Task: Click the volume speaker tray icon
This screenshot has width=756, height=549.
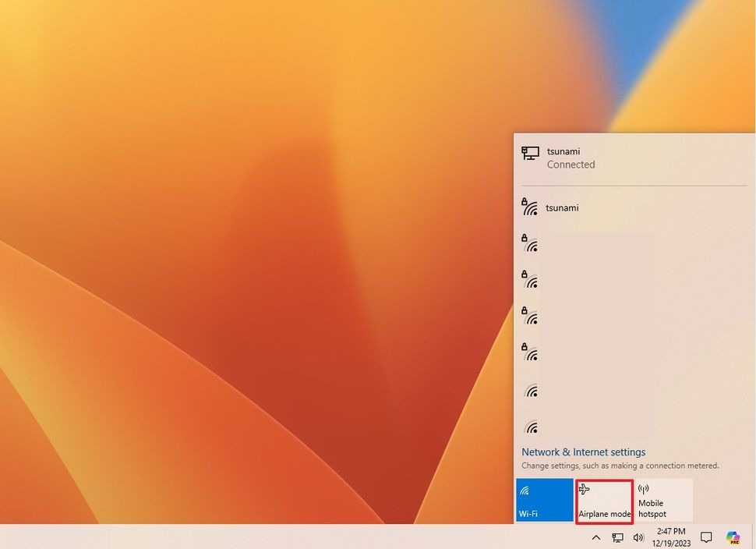Action: (638, 537)
